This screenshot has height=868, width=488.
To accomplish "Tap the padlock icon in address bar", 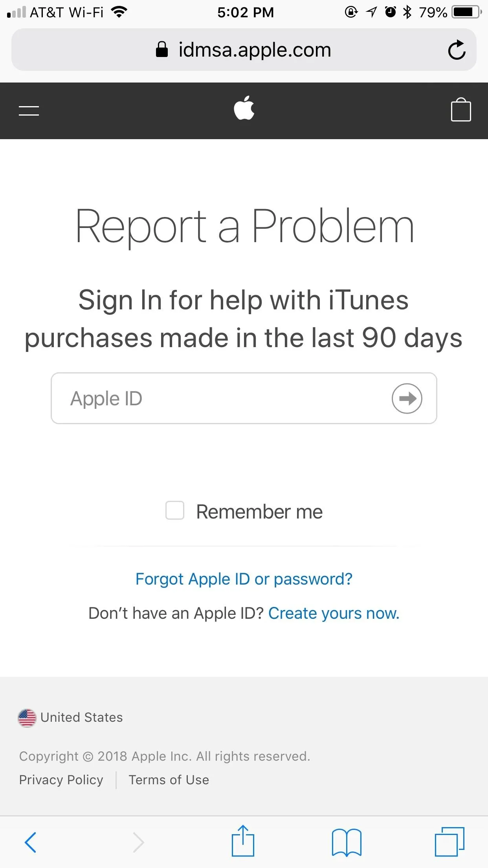I will tap(162, 50).
